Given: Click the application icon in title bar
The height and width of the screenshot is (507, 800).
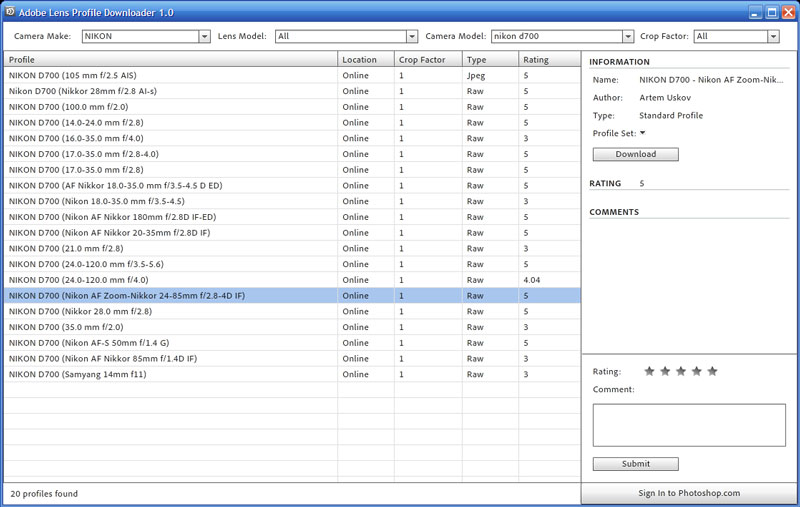Looking at the screenshot, I should pyautogui.click(x=10, y=11).
